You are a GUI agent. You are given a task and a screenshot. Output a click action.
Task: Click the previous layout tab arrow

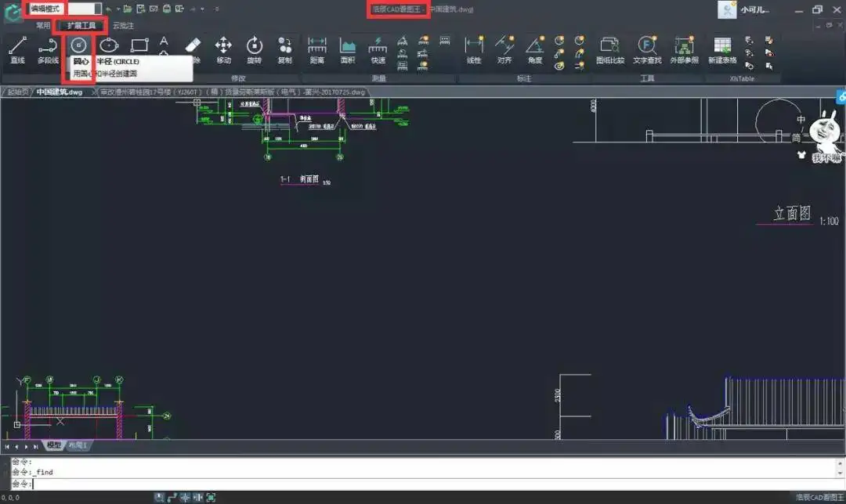(16, 446)
